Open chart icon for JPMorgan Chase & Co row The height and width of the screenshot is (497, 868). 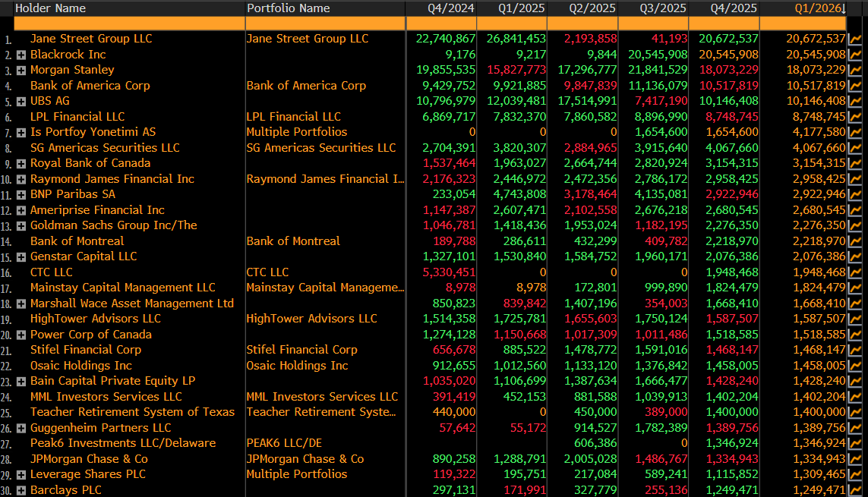855,459
